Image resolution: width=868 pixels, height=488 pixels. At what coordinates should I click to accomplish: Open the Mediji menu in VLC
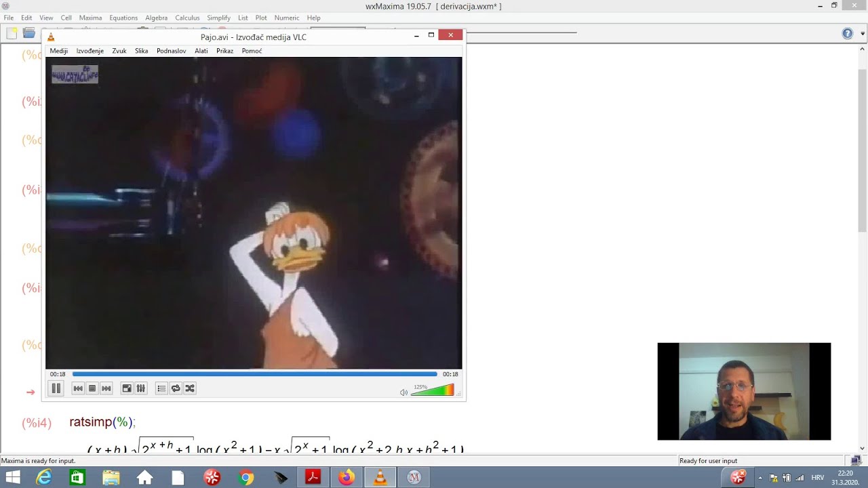point(59,51)
